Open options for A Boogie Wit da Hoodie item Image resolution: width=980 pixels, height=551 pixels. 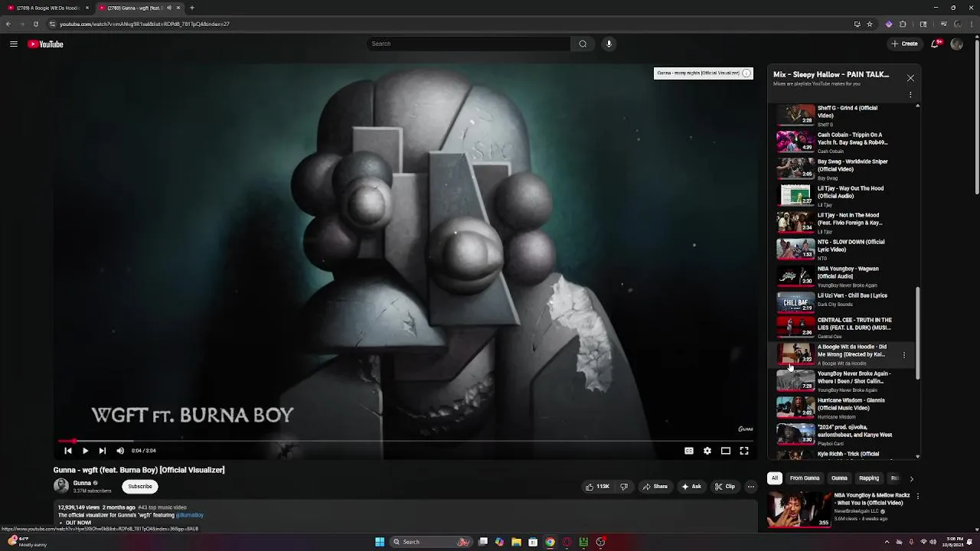click(x=904, y=355)
